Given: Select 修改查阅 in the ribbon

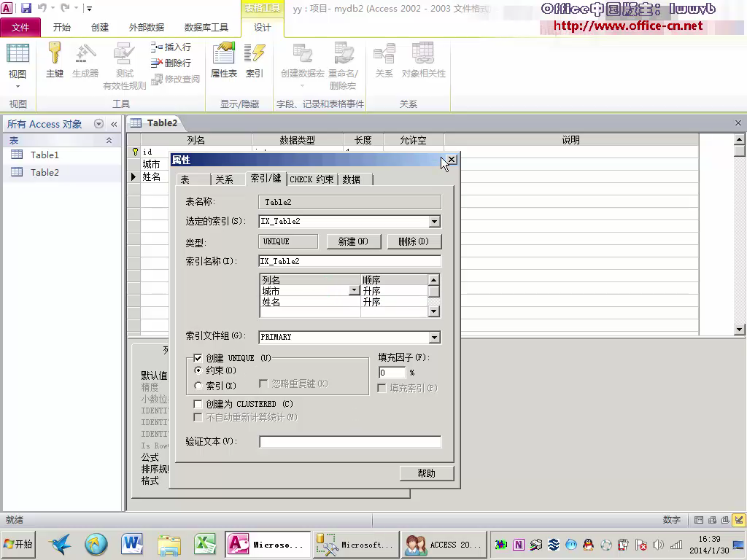Looking at the screenshot, I should pos(175,79).
